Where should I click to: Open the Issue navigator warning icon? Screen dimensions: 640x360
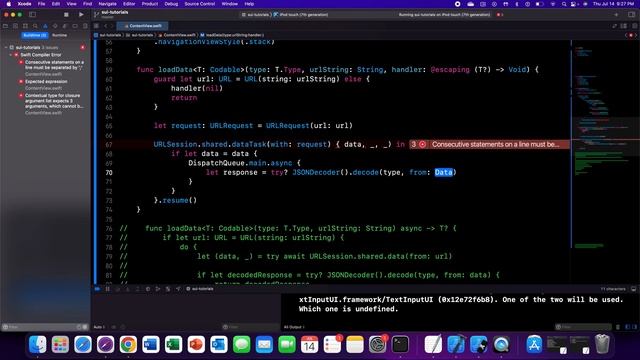pyautogui.click(x=45, y=26)
